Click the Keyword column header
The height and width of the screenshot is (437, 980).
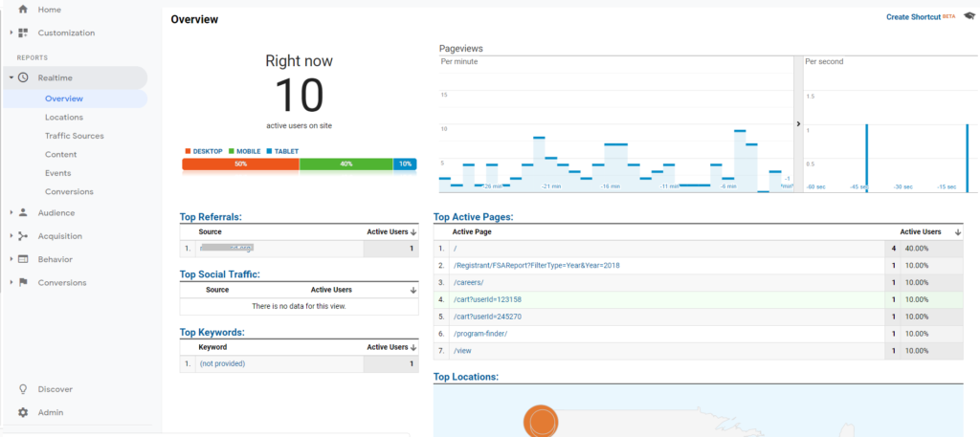[213, 347]
